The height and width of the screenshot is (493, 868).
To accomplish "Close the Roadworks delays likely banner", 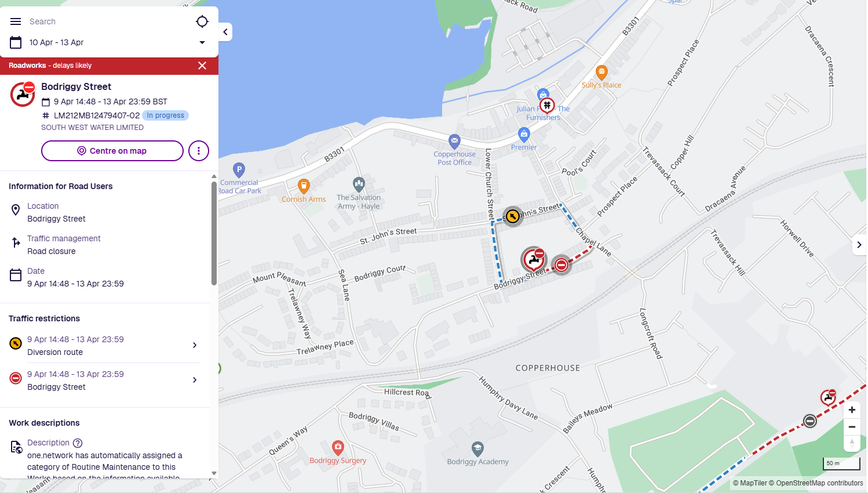I will coord(202,66).
